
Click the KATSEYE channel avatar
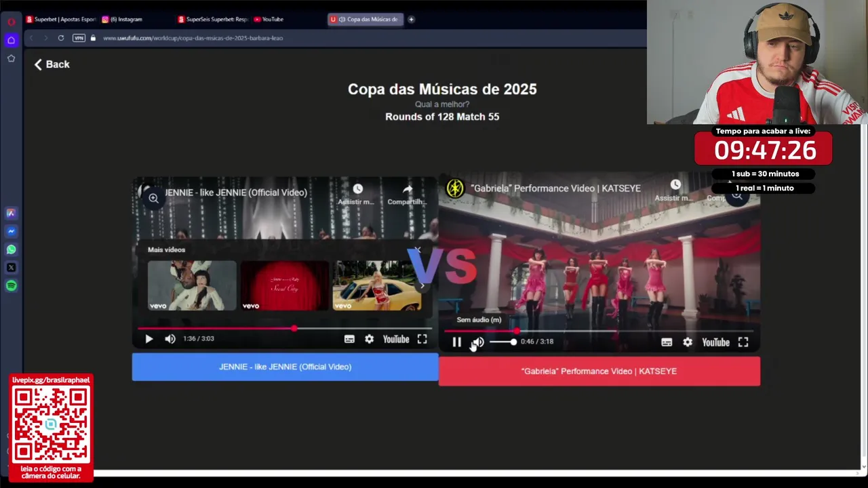455,188
